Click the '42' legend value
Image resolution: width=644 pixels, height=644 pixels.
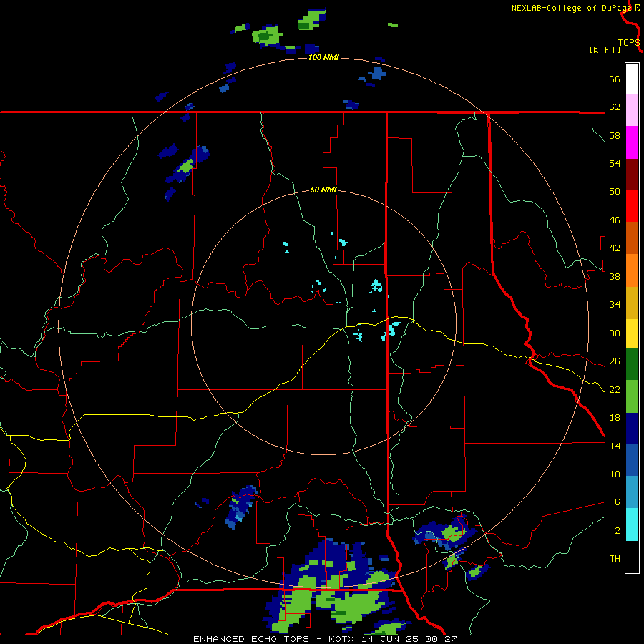tap(615, 248)
